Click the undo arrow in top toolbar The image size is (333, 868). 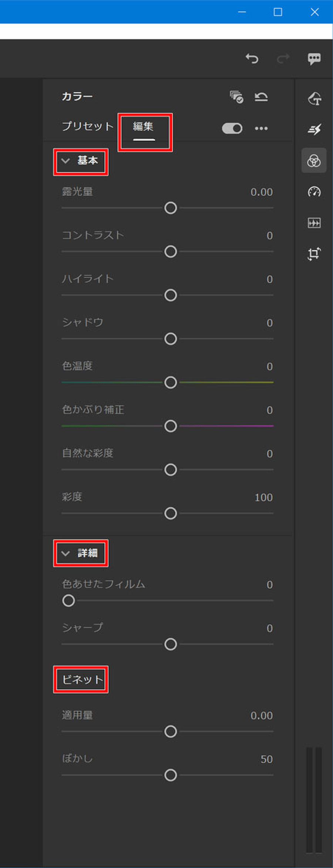coord(252,58)
